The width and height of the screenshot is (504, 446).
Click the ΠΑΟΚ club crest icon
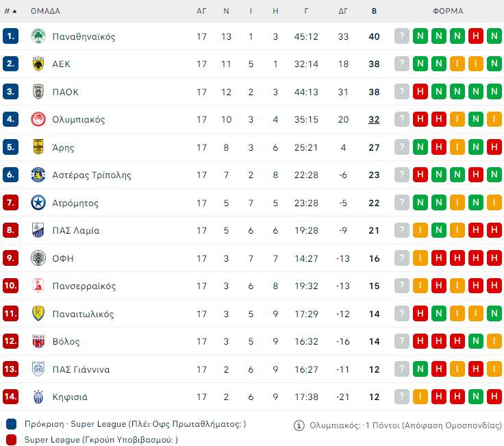click(38, 92)
